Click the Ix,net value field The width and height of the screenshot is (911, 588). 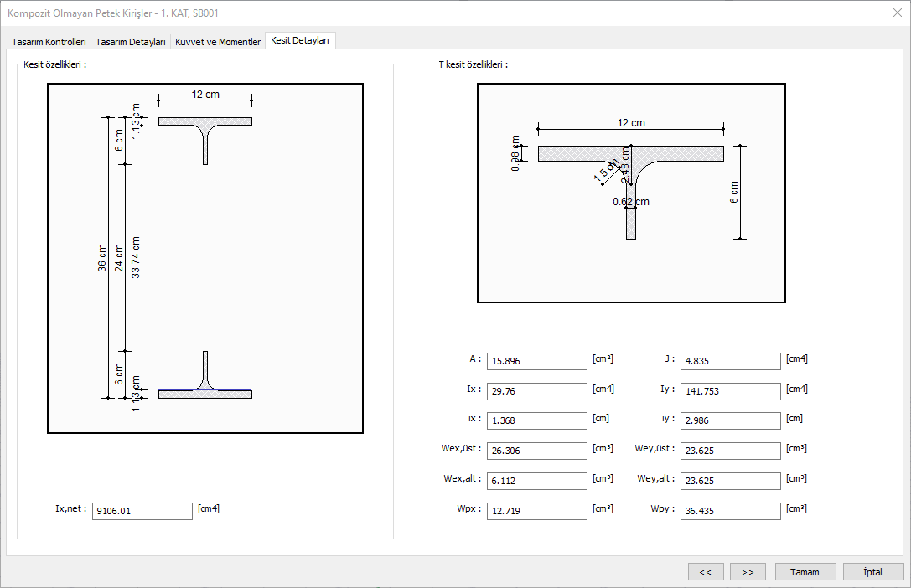click(x=142, y=511)
